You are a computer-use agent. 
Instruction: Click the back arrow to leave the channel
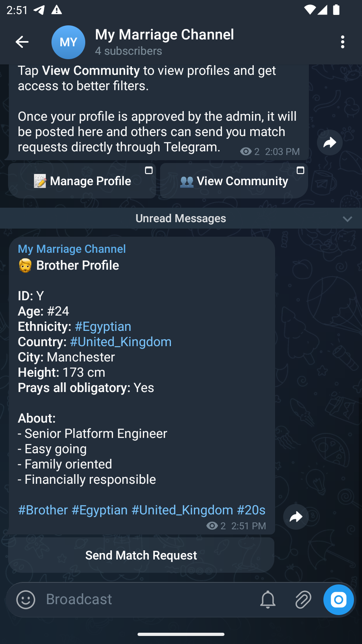click(x=22, y=42)
